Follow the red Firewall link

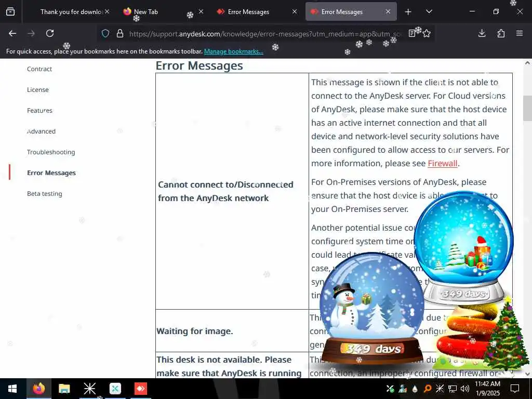[443, 163]
